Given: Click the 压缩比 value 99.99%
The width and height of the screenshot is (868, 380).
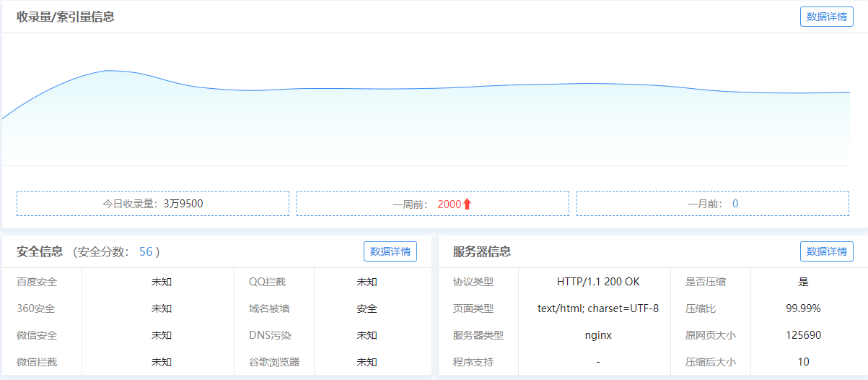Looking at the screenshot, I should coord(803,308).
